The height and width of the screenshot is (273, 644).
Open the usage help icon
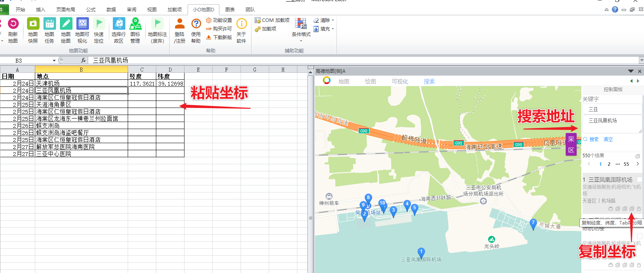click(196, 24)
